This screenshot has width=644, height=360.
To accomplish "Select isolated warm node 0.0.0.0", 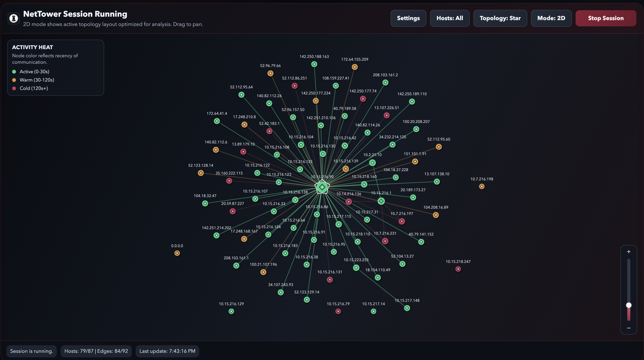I will click(x=177, y=253).
